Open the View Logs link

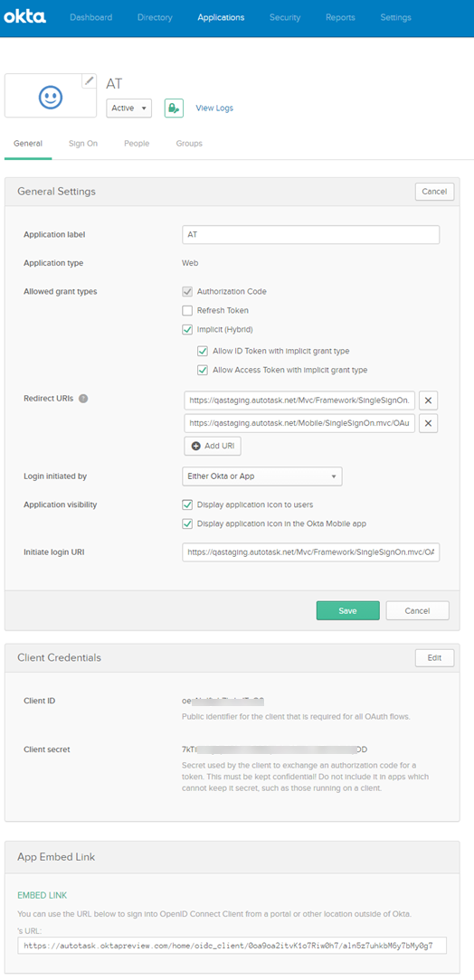tap(214, 108)
